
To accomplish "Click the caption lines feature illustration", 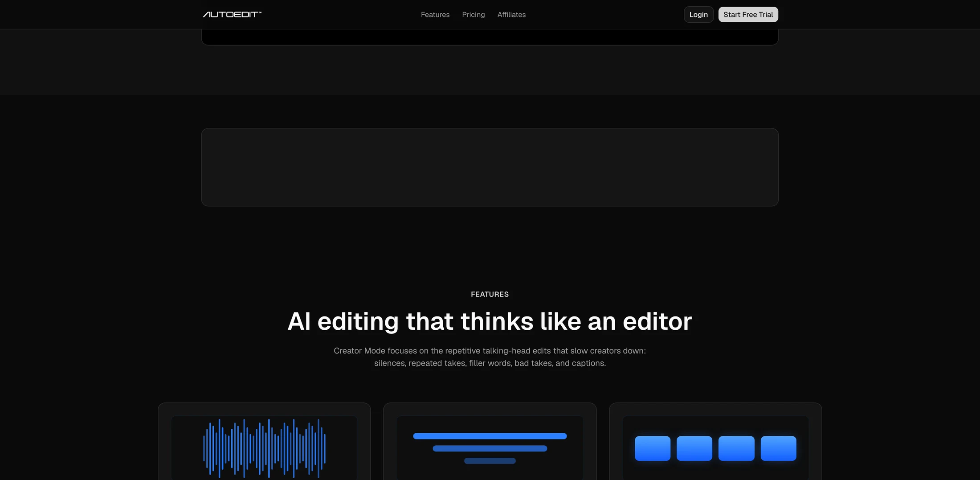I will (x=490, y=448).
